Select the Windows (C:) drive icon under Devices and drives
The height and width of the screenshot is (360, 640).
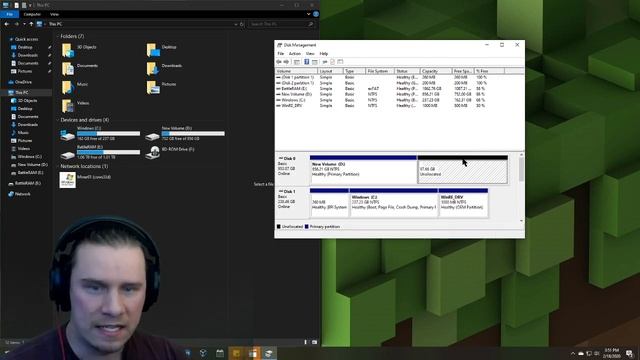[67, 135]
